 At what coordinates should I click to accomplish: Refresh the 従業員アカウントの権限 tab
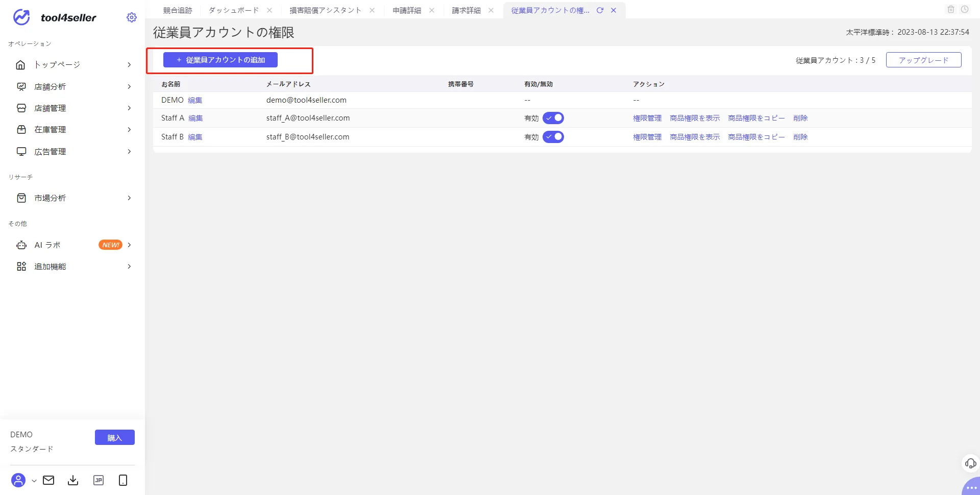(x=600, y=10)
